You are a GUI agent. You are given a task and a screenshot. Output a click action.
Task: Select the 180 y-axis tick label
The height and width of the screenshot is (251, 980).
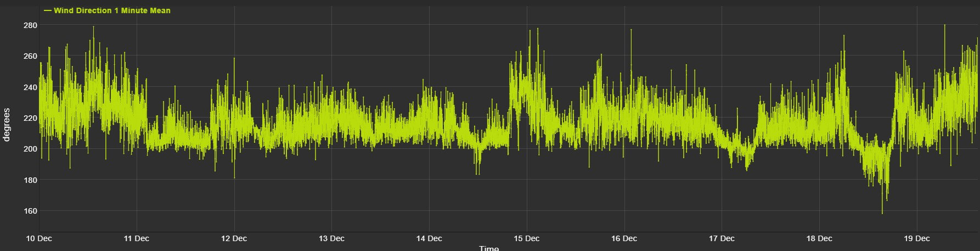click(30, 180)
